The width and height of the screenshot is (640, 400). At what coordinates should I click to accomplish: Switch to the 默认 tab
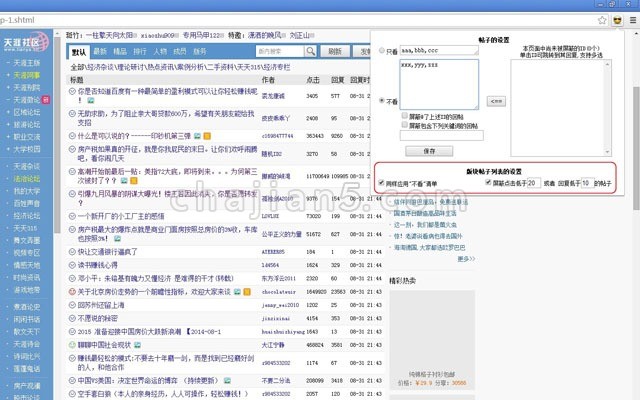[78, 52]
